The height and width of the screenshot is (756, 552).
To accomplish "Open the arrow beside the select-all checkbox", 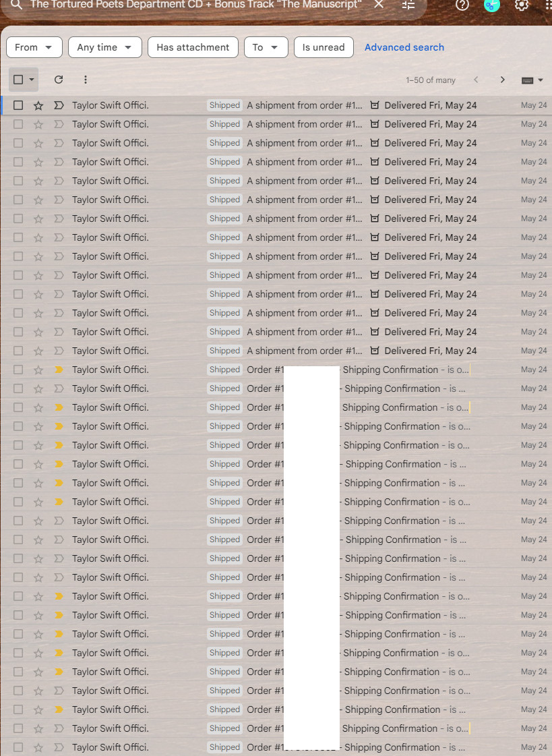I will (32, 80).
